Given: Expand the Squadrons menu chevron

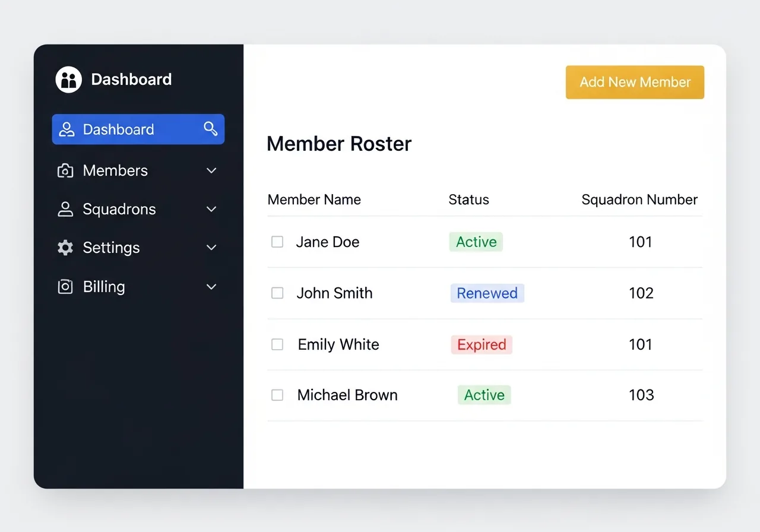Looking at the screenshot, I should (x=211, y=209).
